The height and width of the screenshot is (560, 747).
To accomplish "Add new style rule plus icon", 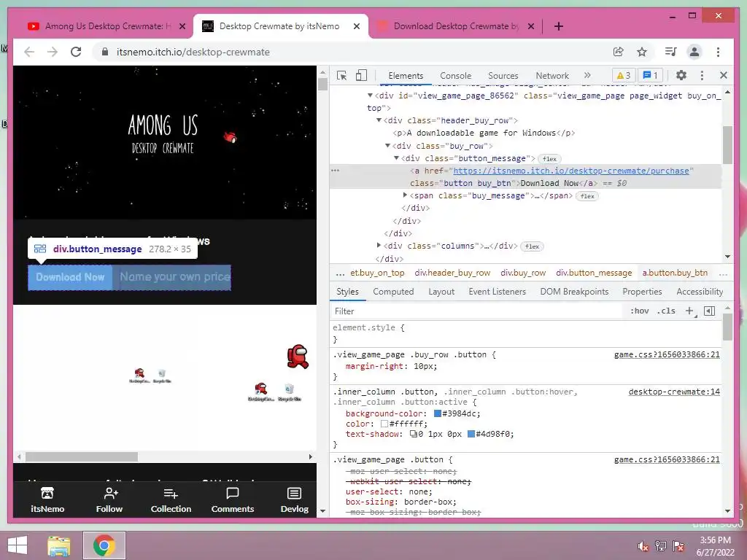I will tap(689, 311).
